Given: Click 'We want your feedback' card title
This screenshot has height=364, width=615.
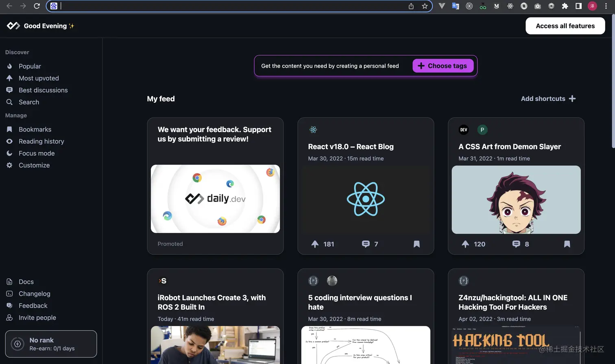Looking at the screenshot, I should pos(214,134).
